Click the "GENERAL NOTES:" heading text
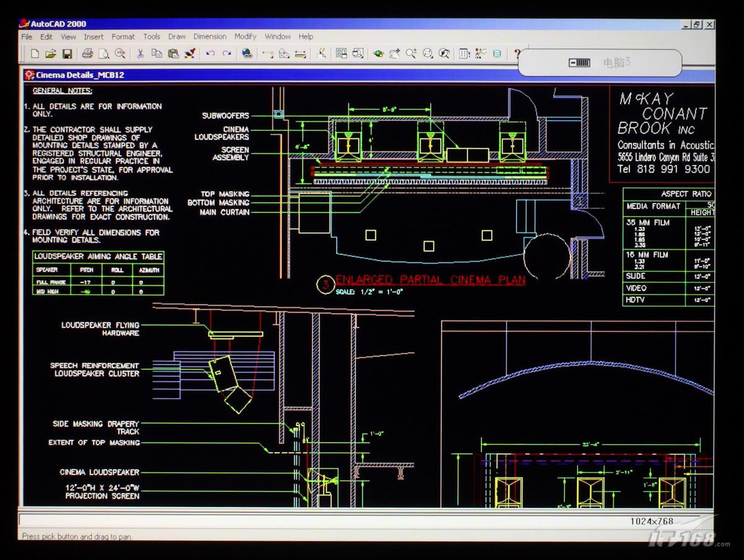 (61, 91)
